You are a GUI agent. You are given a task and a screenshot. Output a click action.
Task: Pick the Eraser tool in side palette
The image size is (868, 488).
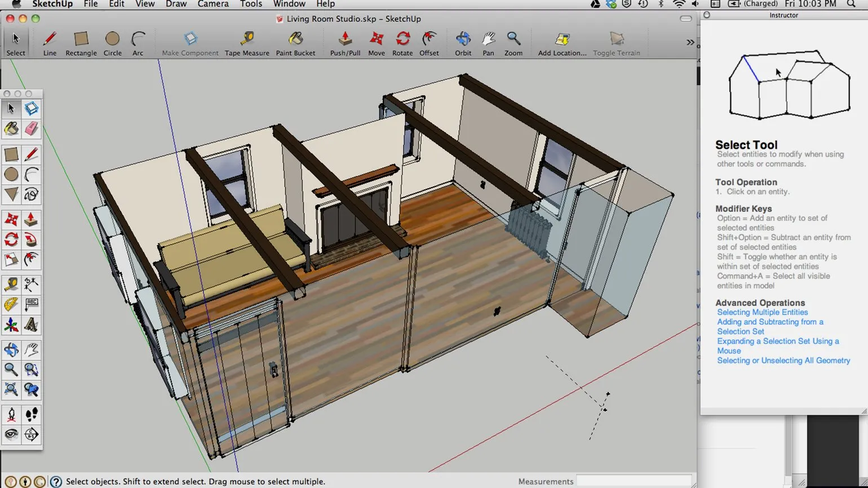click(x=32, y=128)
